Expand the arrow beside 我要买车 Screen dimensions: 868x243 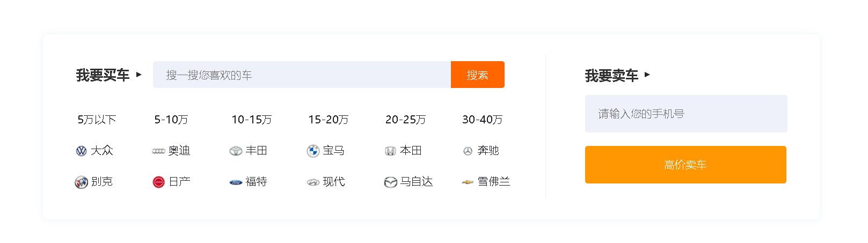[138, 75]
